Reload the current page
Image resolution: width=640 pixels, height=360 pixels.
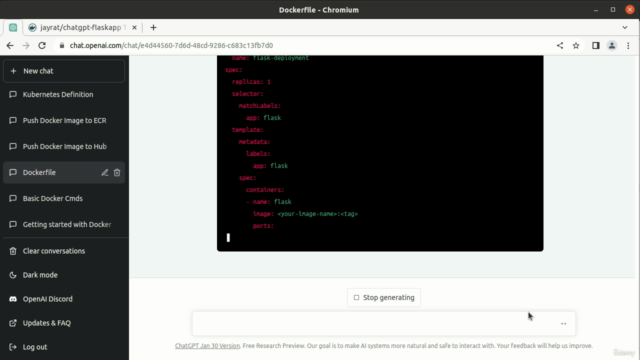(x=42, y=46)
